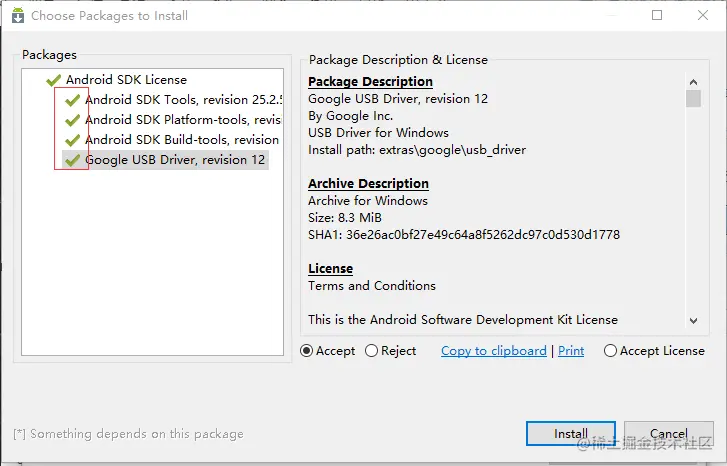Click the Cancel button
Viewport: 727px width, 466px height.
(669, 434)
